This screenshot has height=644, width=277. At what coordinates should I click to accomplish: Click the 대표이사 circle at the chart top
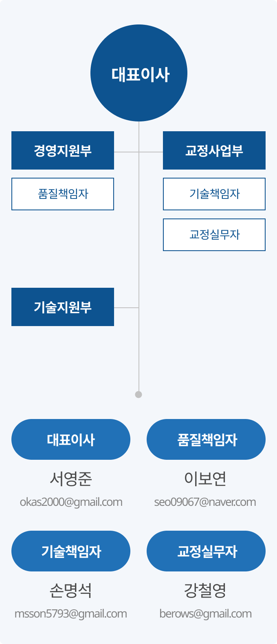click(139, 73)
